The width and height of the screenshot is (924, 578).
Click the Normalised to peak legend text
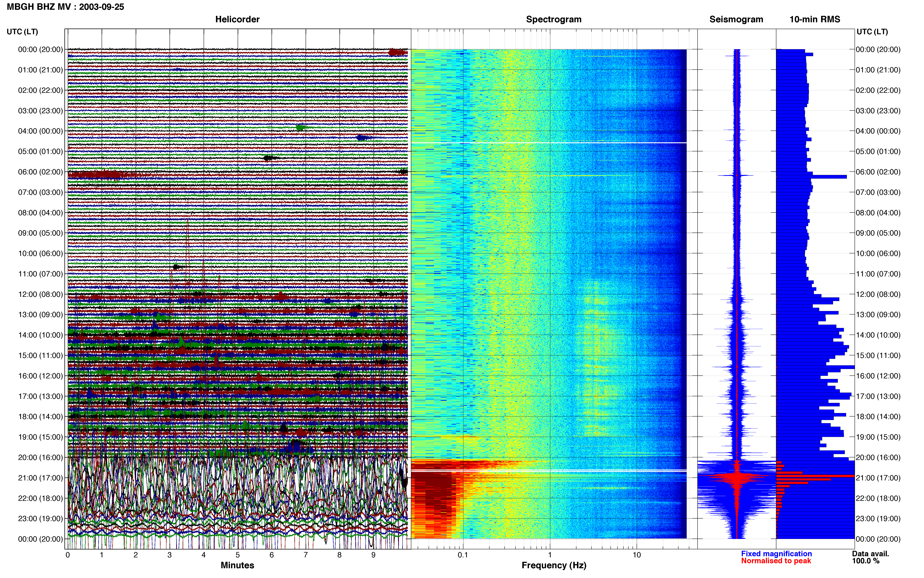point(776,561)
